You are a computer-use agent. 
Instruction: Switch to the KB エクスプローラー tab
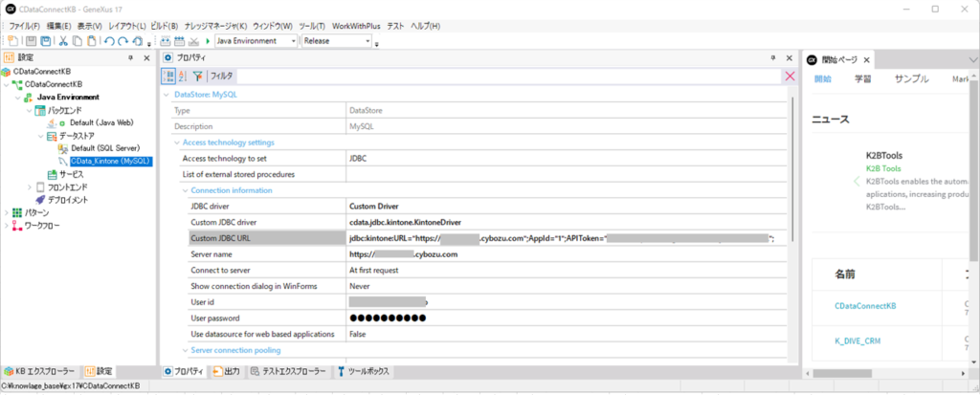(40, 371)
